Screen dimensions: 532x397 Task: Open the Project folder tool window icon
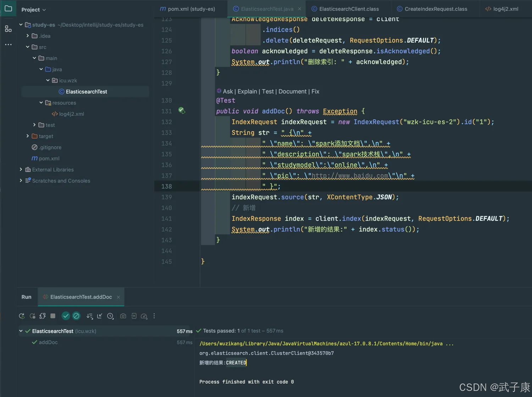click(x=8, y=9)
